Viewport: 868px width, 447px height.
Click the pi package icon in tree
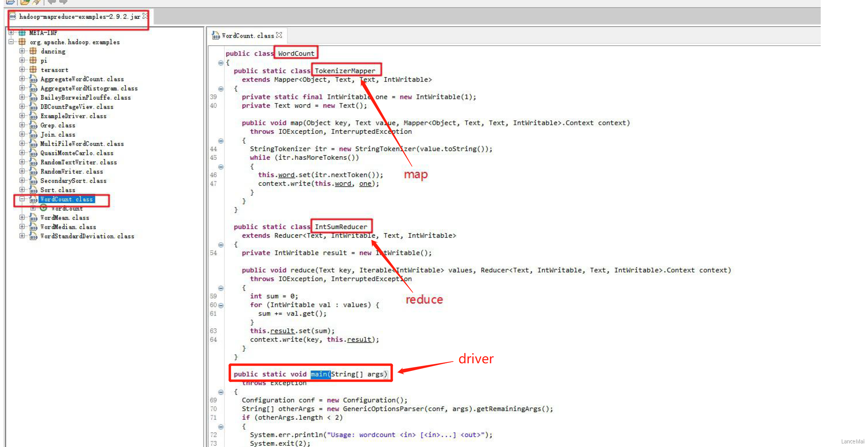(x=33, y=60)
